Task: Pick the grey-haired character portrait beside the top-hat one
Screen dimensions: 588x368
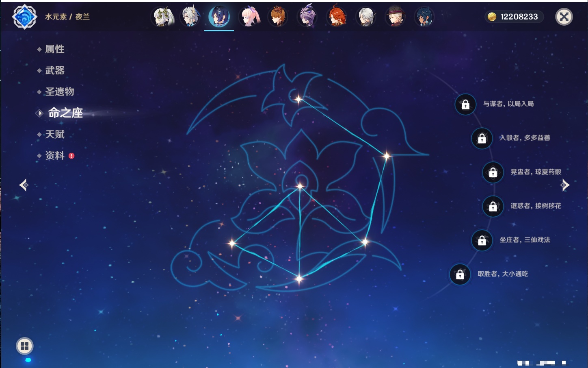Action: pyautogui.click(x=366, y=17)
